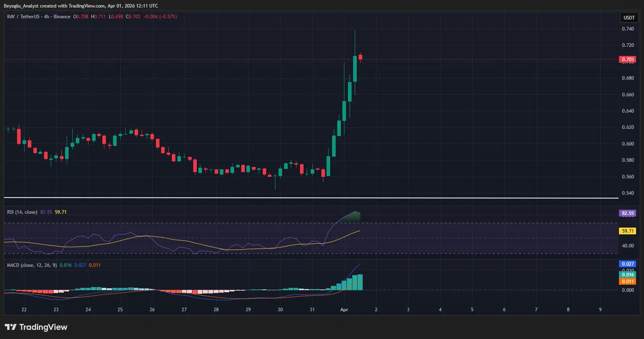Select the white horizontal support line

point(311,197)
